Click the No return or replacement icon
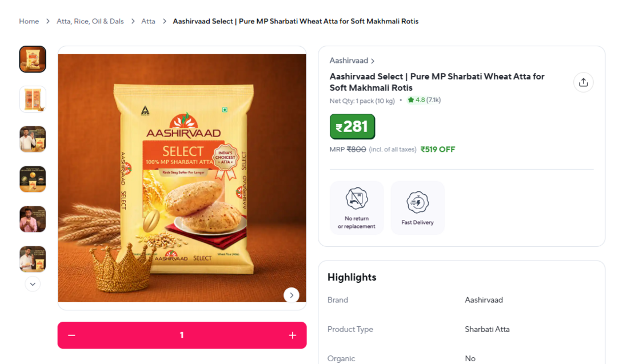 click(x=357, y=198)
